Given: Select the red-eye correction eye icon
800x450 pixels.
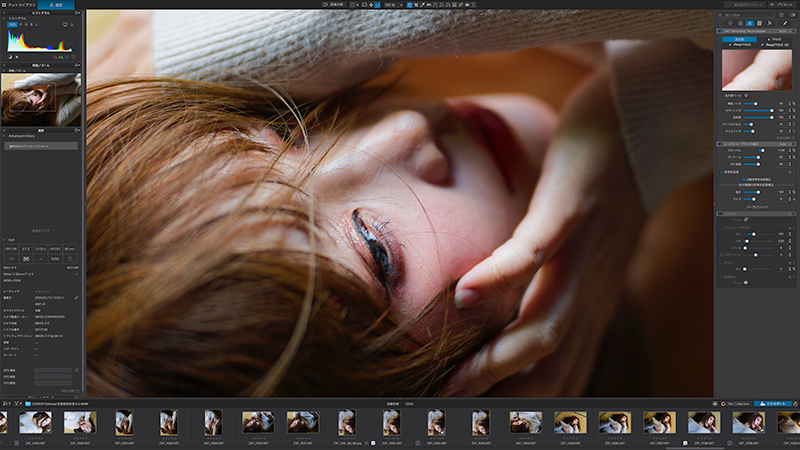Looking at the screenshot, I should [467, 5].
